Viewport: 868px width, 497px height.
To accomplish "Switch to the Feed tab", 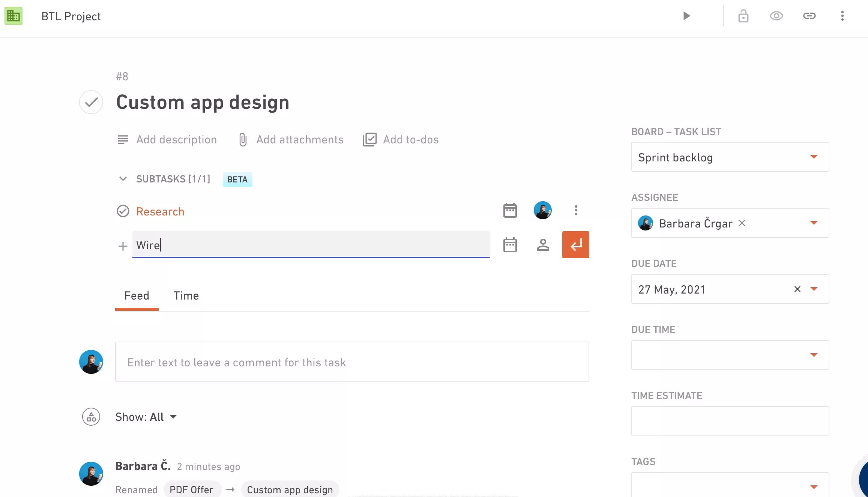I will point(137,296).
